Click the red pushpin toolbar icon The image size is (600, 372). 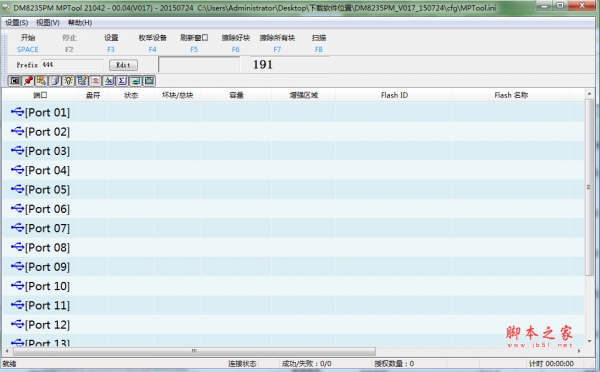point(28,81)
